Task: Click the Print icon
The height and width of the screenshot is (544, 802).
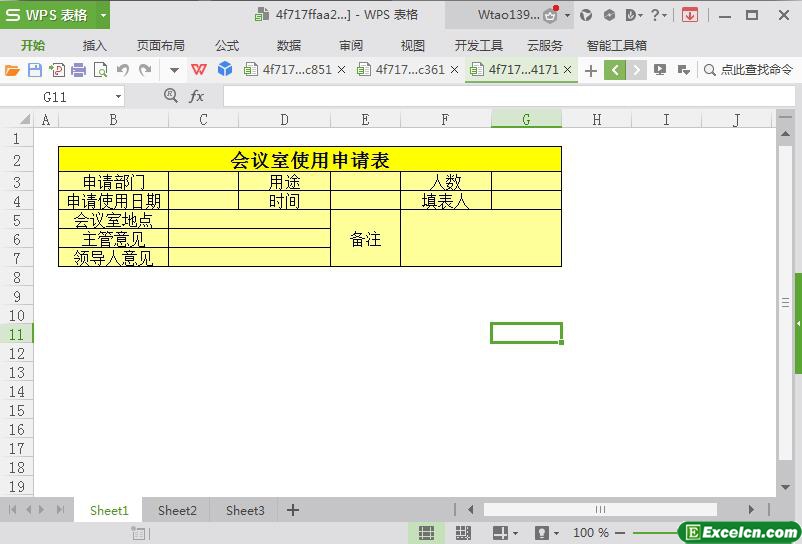Action: click(78, 70)
